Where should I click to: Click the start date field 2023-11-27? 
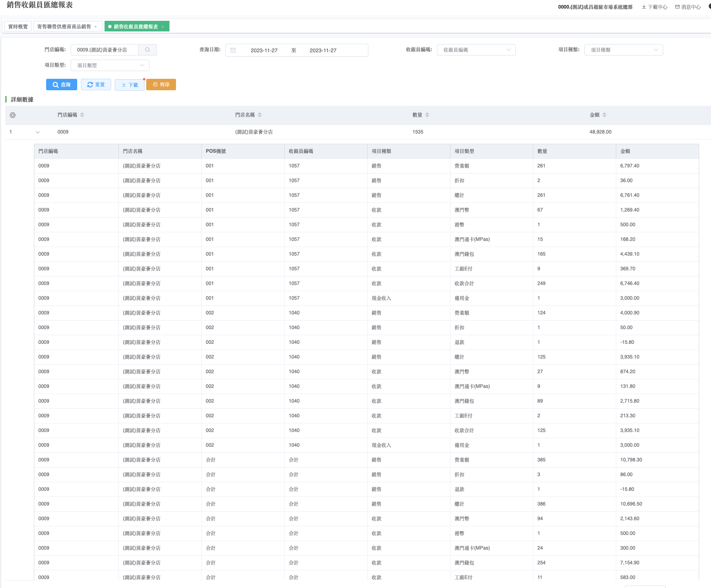[264, 50]
